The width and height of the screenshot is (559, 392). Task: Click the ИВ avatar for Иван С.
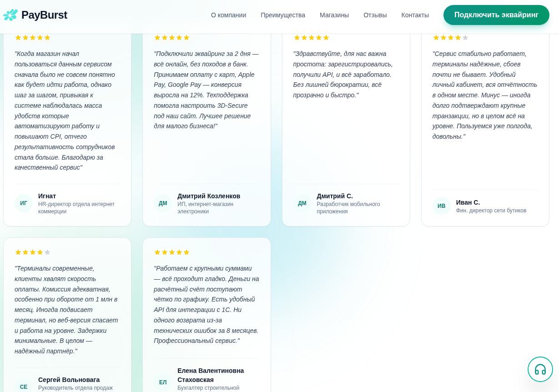(442, 206)
